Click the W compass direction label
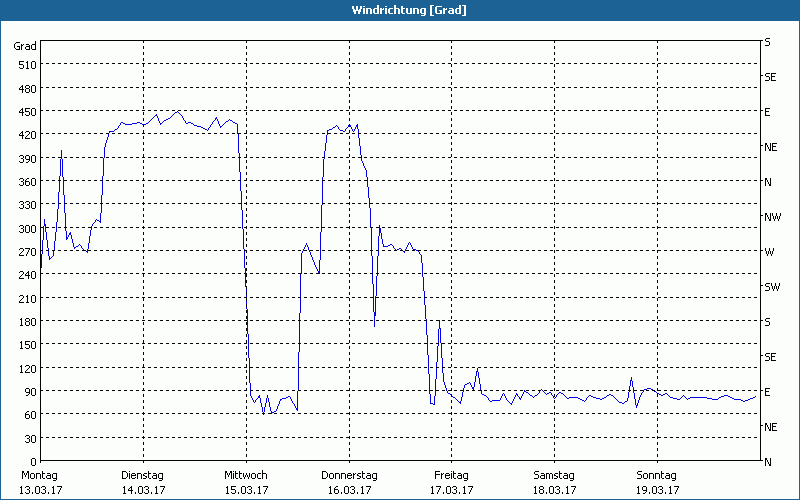 click(x=768, y=252)
